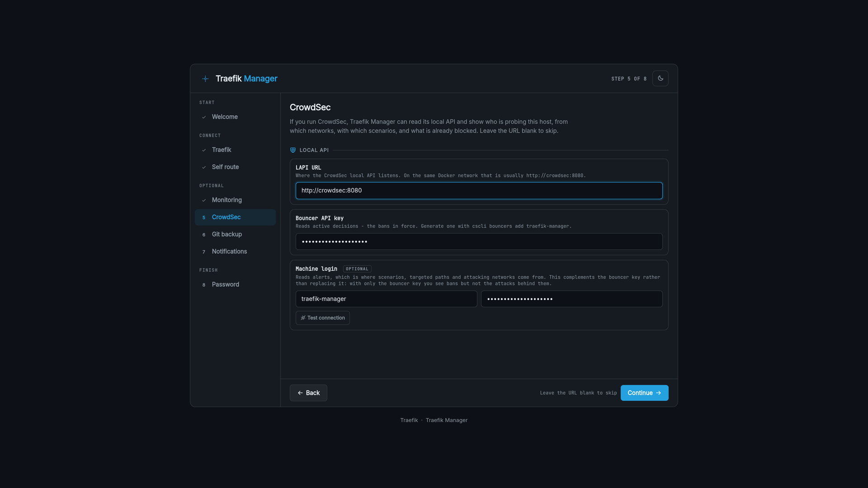Select the Monitoring step
Screen dimensions: 868x488
tap(235, 200)
